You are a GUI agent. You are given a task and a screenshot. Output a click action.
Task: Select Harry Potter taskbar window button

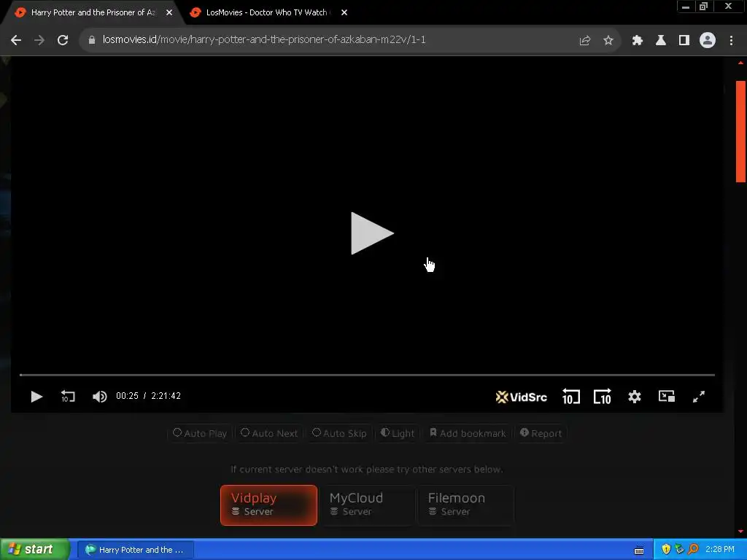click(x=135, y=550)
